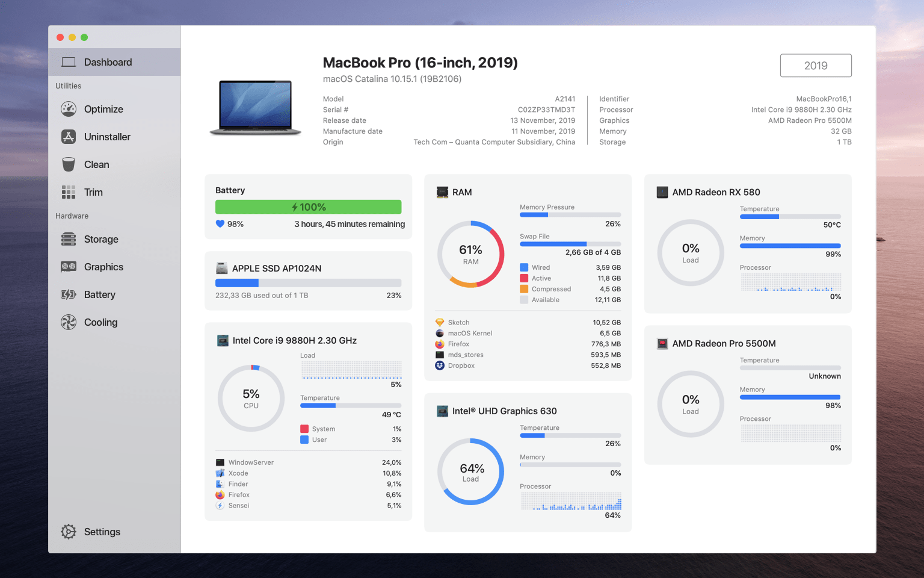View the Storage hardware section
The height and width of the screenshot is (578, 924).
pos(102,239)
